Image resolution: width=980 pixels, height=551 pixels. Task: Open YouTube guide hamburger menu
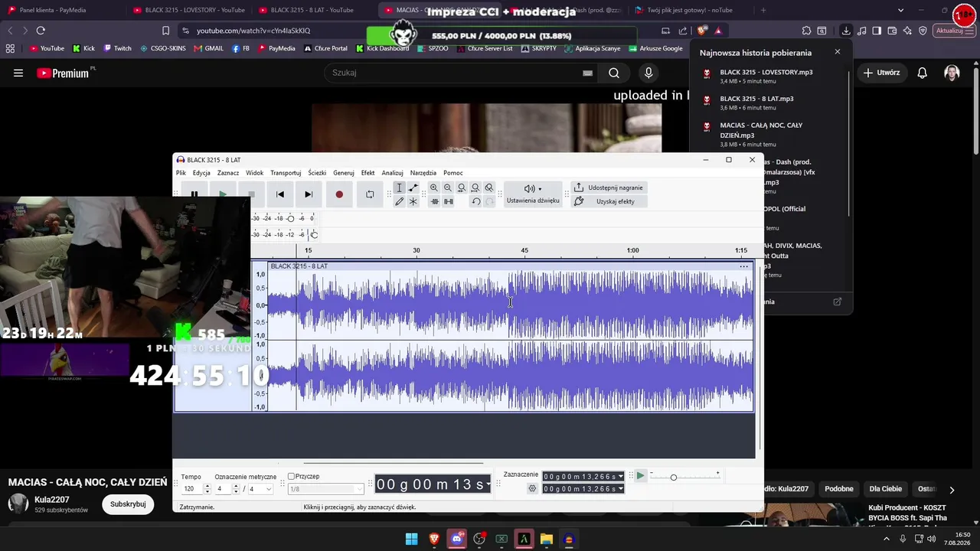coord(18,73)
